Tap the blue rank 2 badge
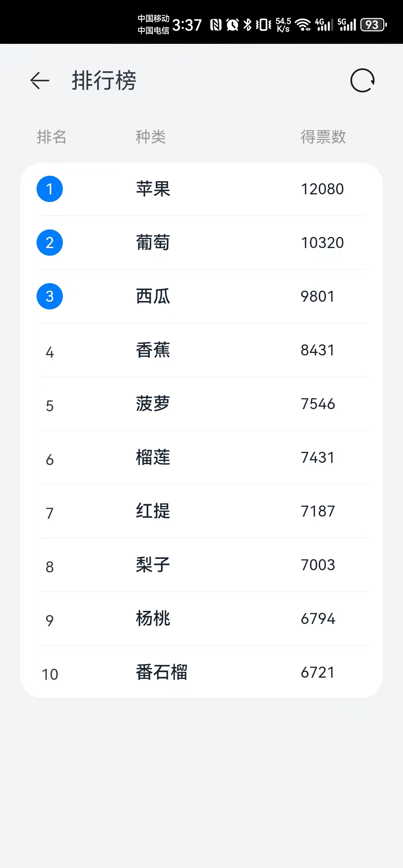The width and height of the screenshot is (403, 868). pos(50,243)
